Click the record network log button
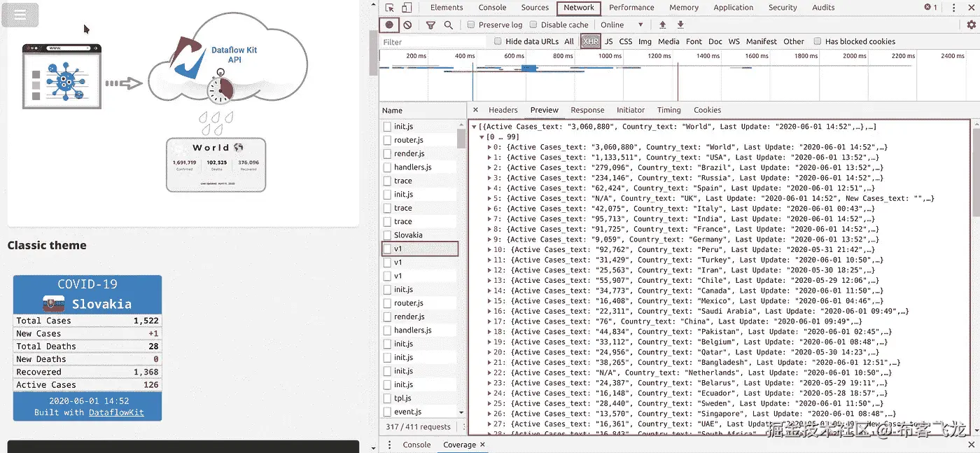Screen dimensions: 980x453 [389, 25]
